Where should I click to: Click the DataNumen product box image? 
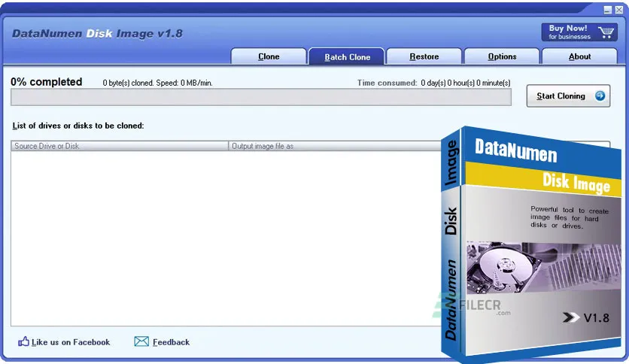click(x=531, y=244)
